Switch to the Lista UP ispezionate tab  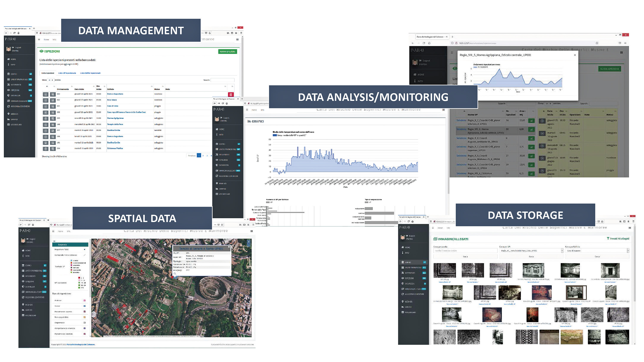pyautogui.click(x=67, y=73)
